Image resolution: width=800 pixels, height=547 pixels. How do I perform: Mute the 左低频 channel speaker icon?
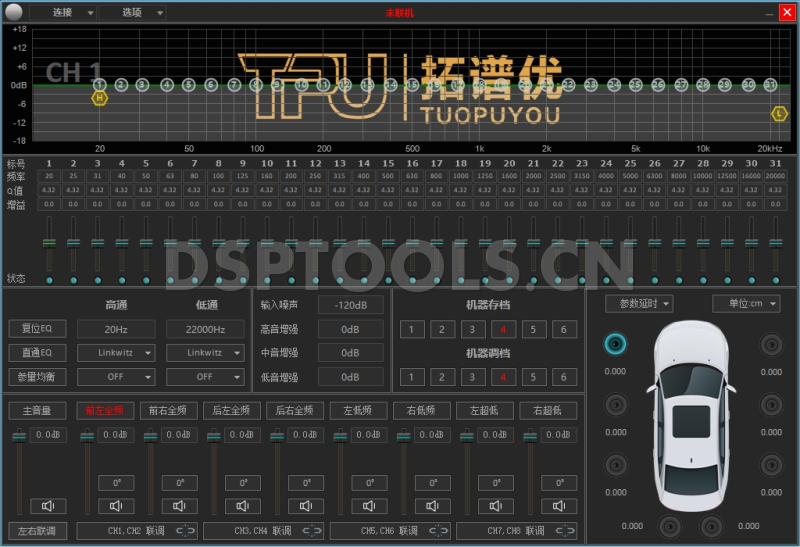(x=369, y=506)
